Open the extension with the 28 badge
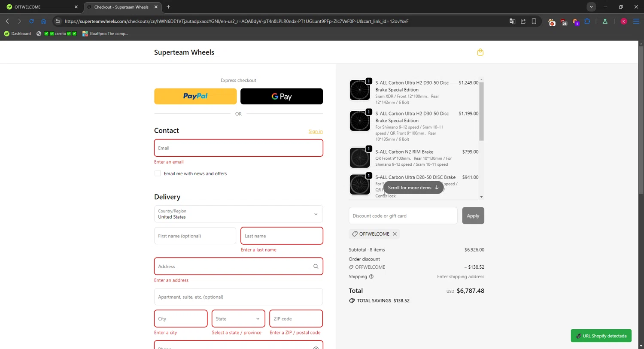Image resolution: width=644 pixels, height=349 pixels. click(564, 21)
